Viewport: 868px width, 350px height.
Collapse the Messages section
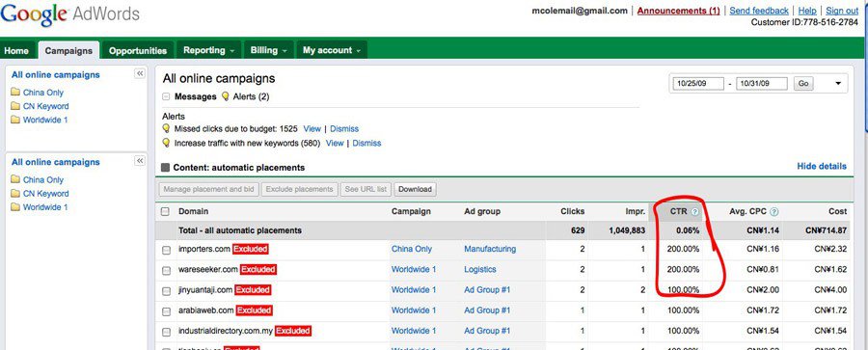(x=166, y=96)
